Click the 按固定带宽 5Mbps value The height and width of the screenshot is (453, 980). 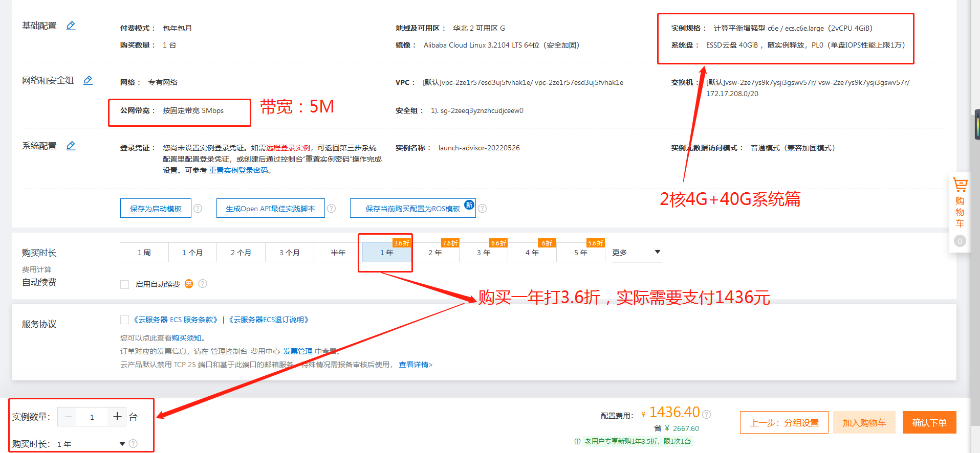pyautogui.click(x=193, y=110)
